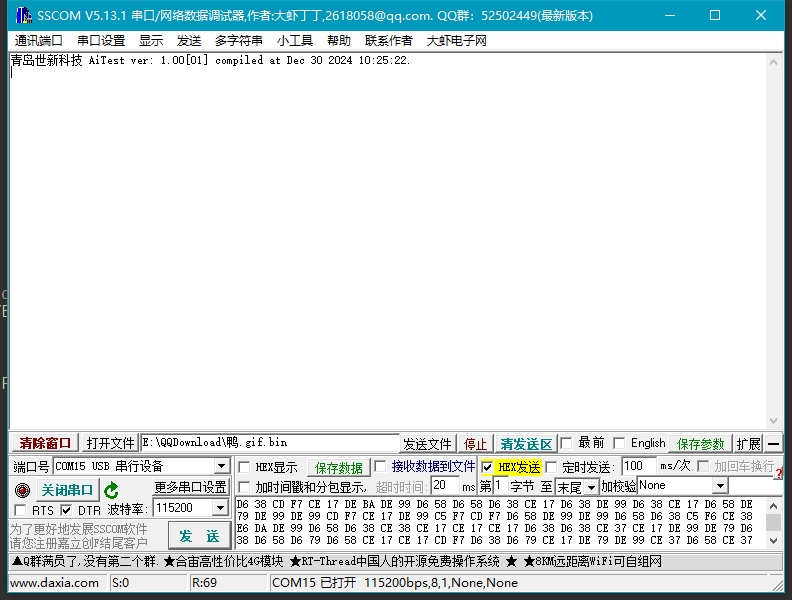Open the 多字符串 menu
Viewport: 792px width, 600px height.
(x=238, y=40)
